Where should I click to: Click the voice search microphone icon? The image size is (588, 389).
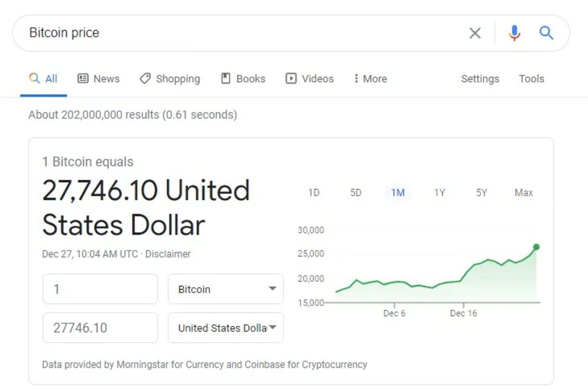tap(514, 33)
